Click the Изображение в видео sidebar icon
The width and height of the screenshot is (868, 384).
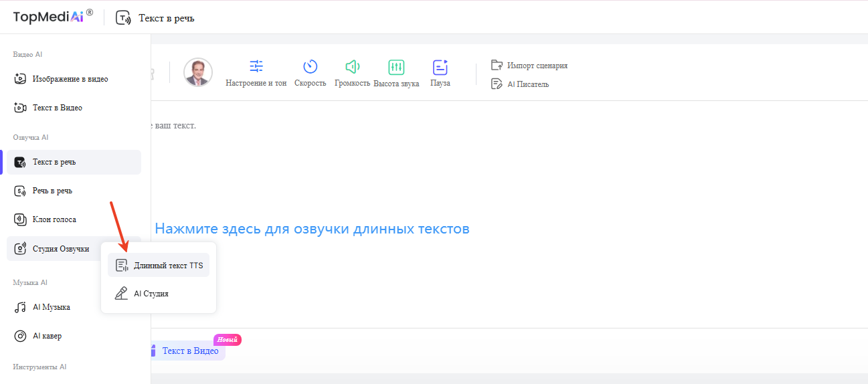pyautogui.click(x=20, y=79)
